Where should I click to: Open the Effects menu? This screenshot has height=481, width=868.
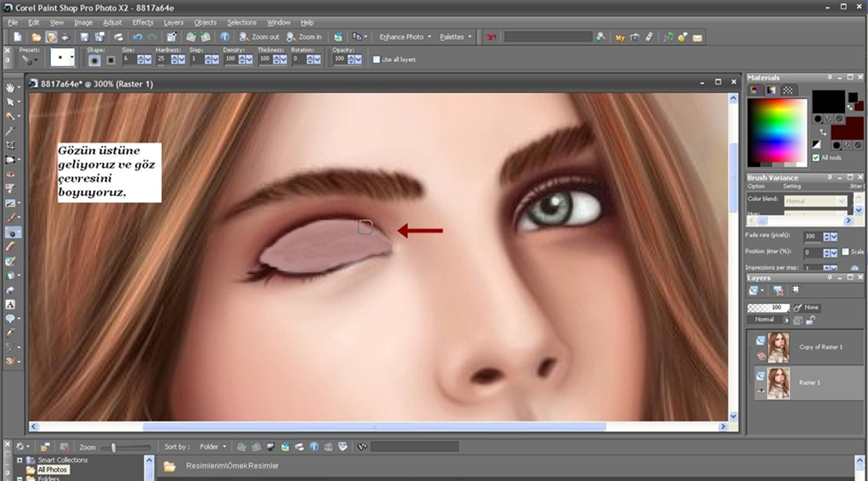click(142, 22)
